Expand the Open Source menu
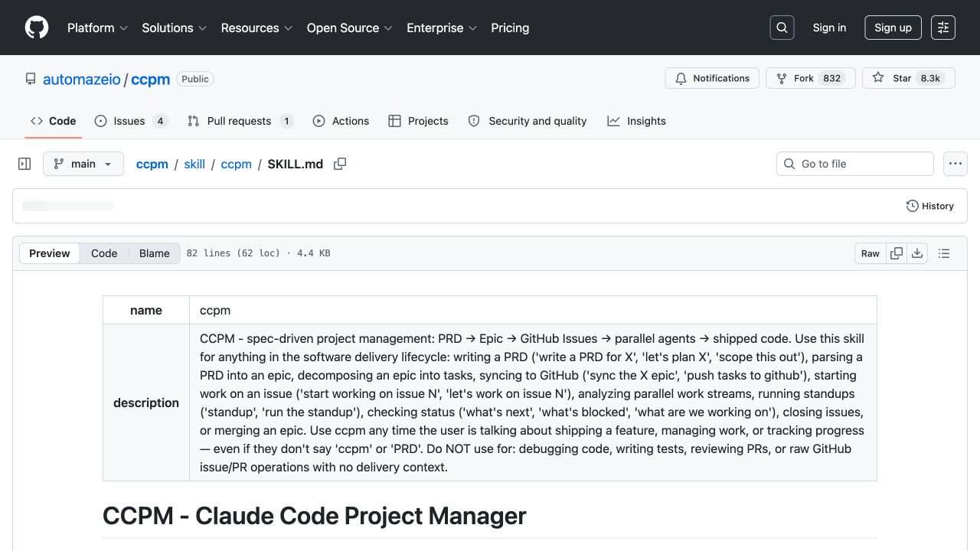The width and height of the screenshot is (980, 551). (x=350, y=28)
